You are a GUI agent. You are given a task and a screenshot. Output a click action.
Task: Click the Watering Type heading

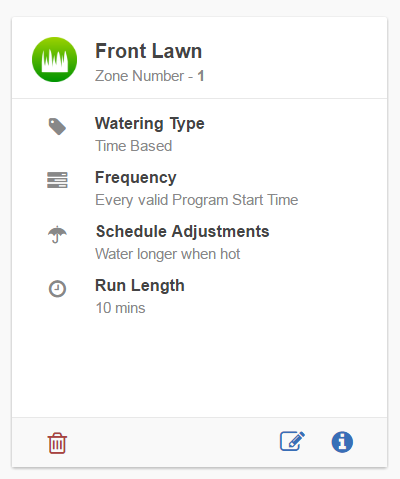150,124
